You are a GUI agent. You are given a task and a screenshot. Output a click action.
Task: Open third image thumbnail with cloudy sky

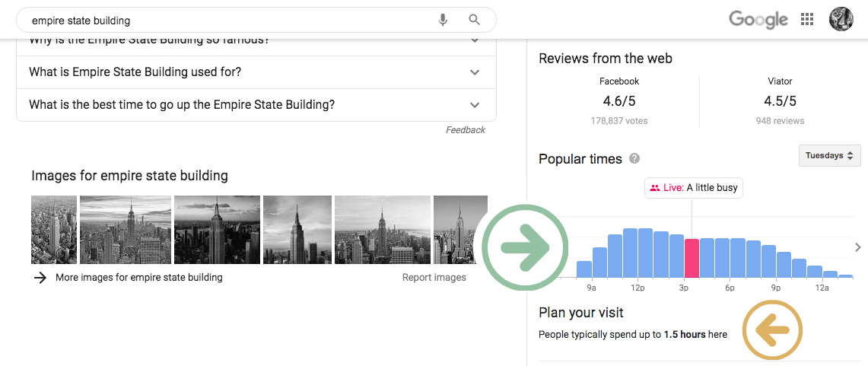coord(217,230)
